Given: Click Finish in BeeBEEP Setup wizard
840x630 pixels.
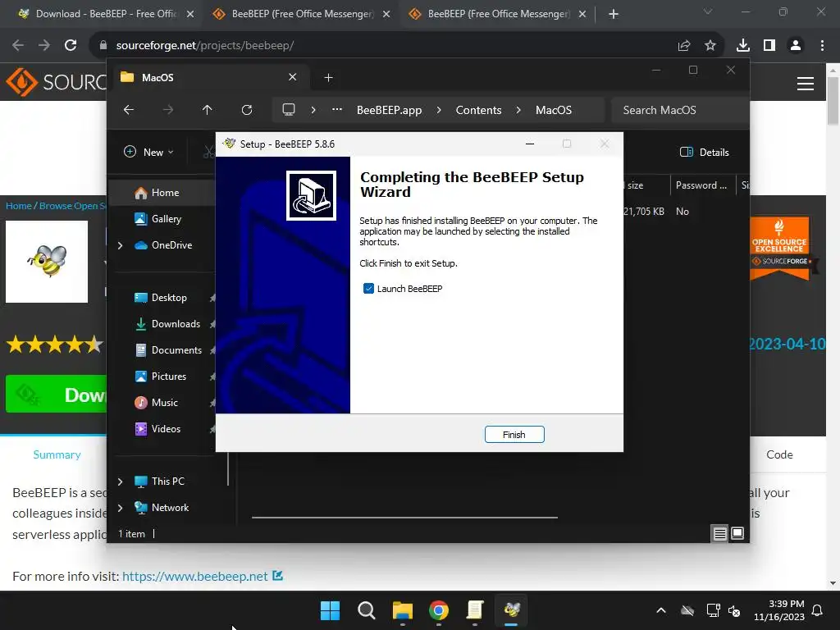Looking at the screenshot, I should (x=514, y=435).
